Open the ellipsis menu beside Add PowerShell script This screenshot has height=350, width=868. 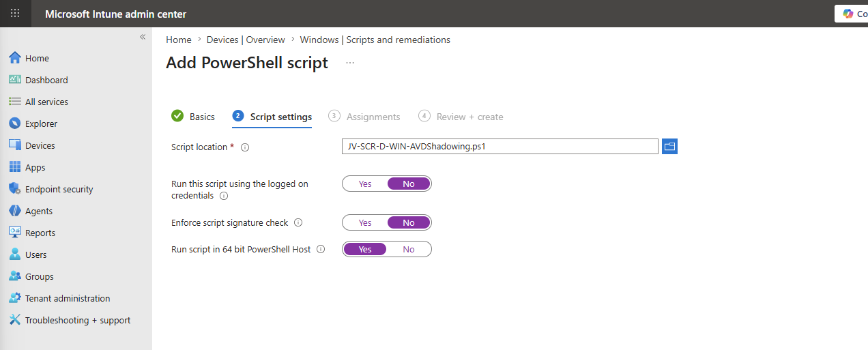coord(350,63)
